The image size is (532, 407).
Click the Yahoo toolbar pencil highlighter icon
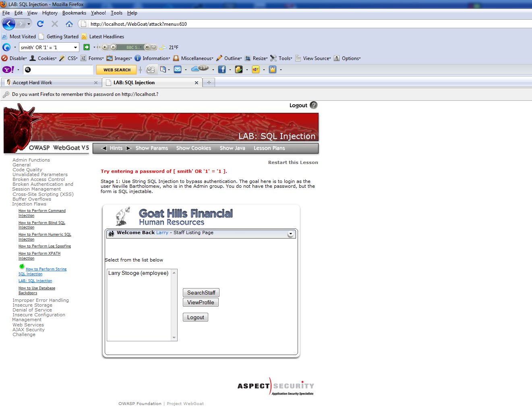[x=150, y=69]
